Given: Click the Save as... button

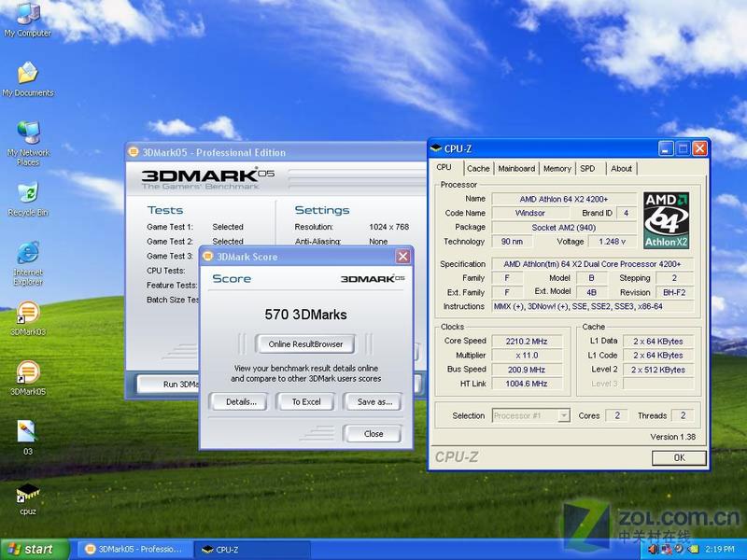Looking at the screenshot, I should click(x=374, y=402).
